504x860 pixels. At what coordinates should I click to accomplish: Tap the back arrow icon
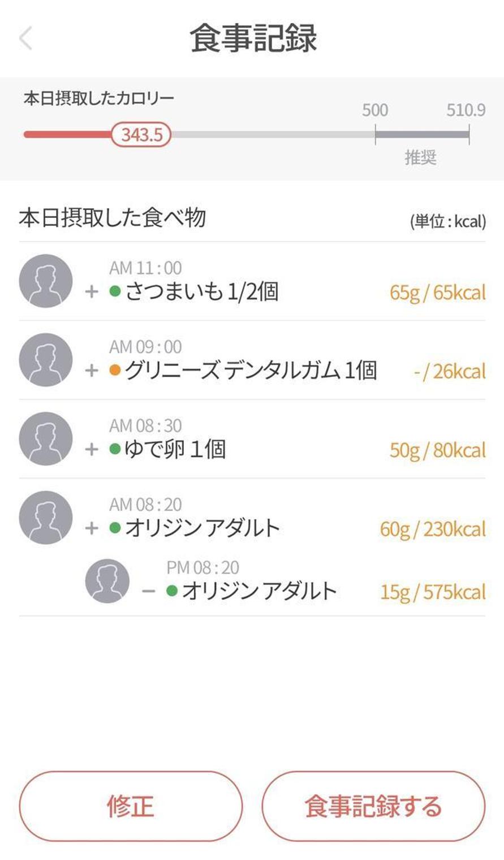(25, 39)
